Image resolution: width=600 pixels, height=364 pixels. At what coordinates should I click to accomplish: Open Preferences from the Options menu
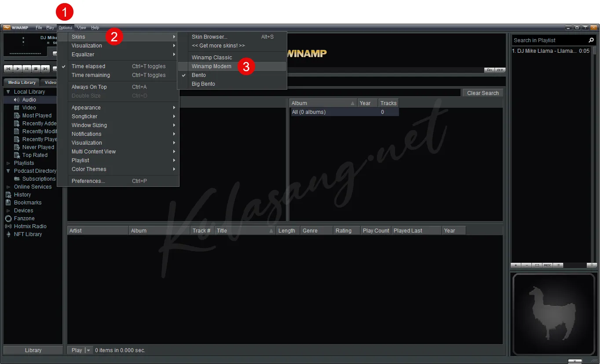(x=118, y=181)
